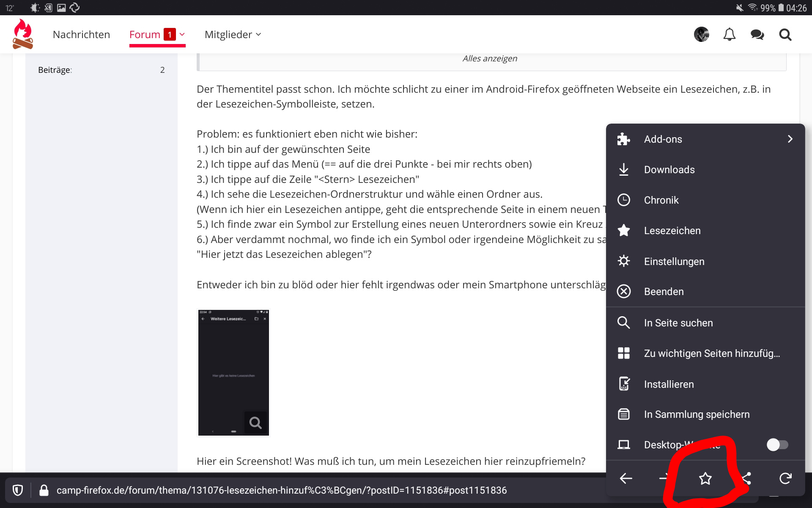The width and height of the screenshot is (812, 508).
Task: Toggle the Desktop-Website switch
Action: tap(777, 444)
